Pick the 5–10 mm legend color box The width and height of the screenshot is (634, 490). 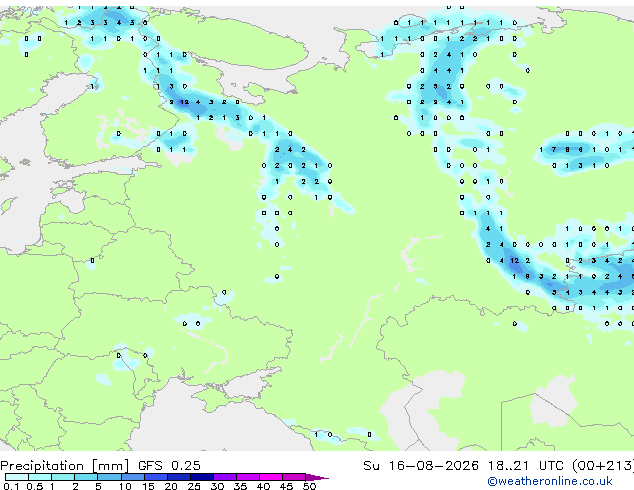[109, 477]
